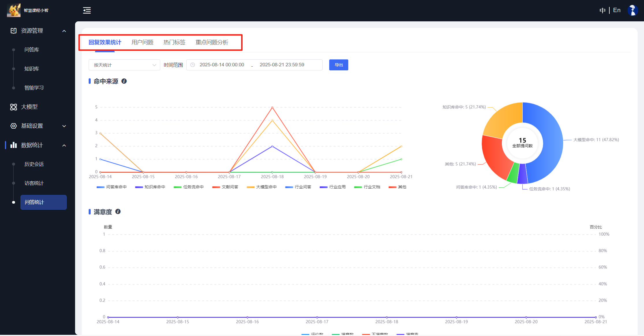Toggle 问答库命中 series in the chart legend

click(x=111, y=187)
